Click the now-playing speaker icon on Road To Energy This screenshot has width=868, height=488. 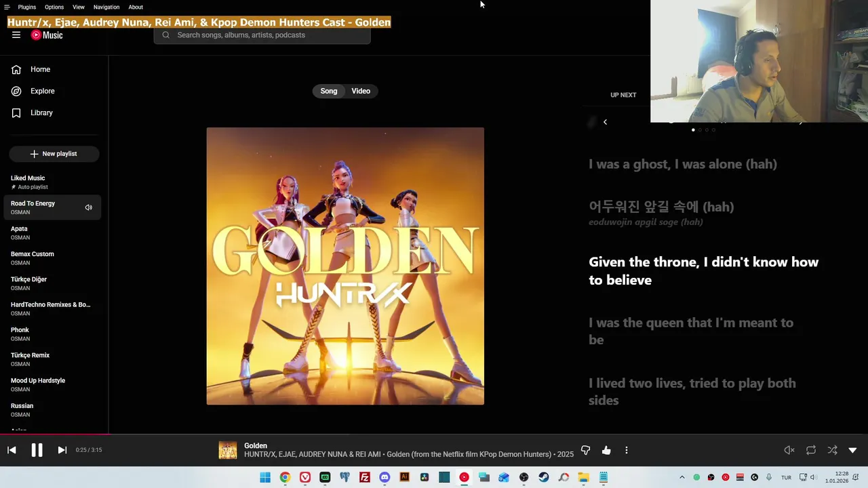click(88, 207)
